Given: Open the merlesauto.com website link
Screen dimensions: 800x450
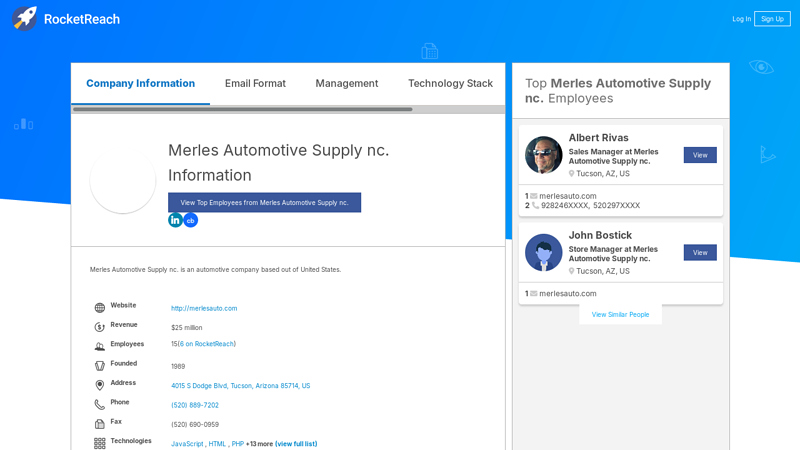Looking at the screenshot, I should (204, 308).
